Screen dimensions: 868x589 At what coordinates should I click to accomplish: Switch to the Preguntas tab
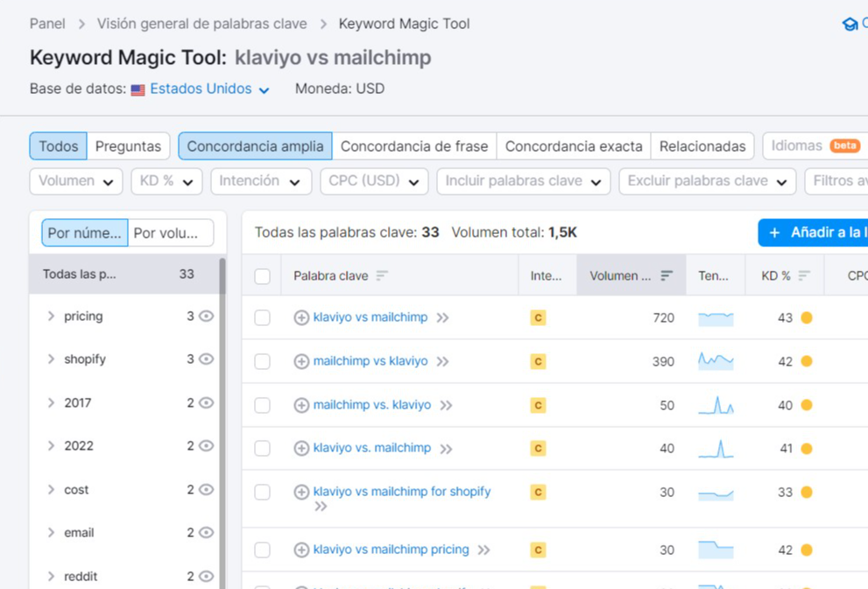[x=128, y=146]
